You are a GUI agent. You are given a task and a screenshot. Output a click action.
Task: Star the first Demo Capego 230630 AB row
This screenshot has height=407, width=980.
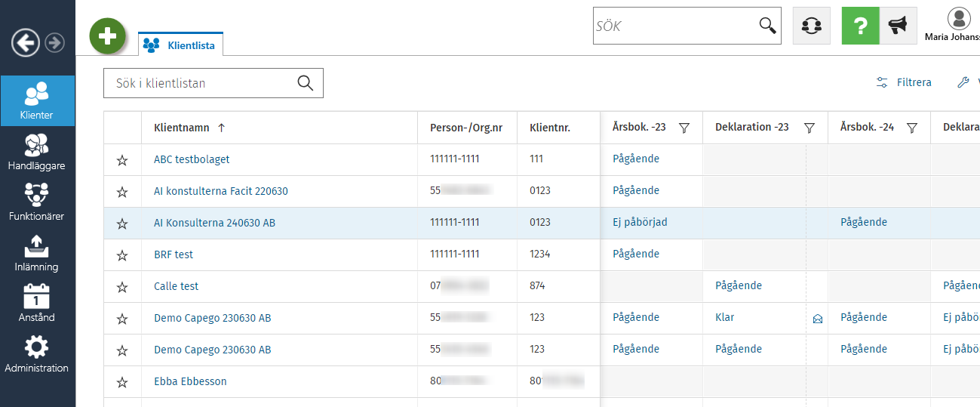tap(122, 319)
